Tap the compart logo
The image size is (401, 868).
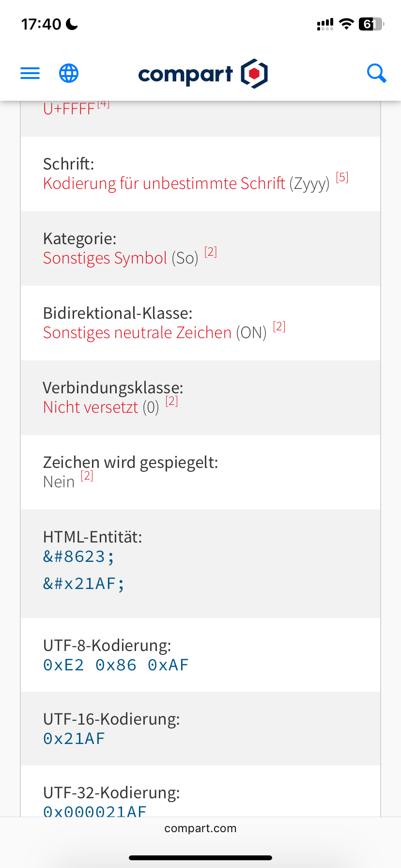203,74
